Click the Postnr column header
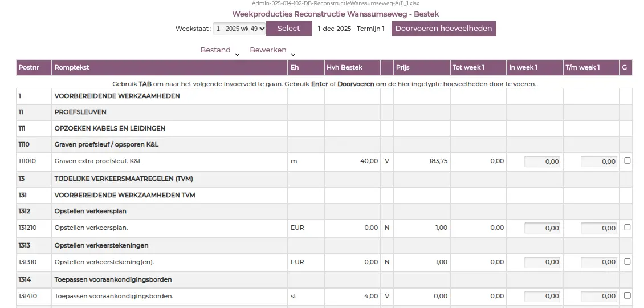This screenshot has width=644, height=308. click(x=34, y=67)
